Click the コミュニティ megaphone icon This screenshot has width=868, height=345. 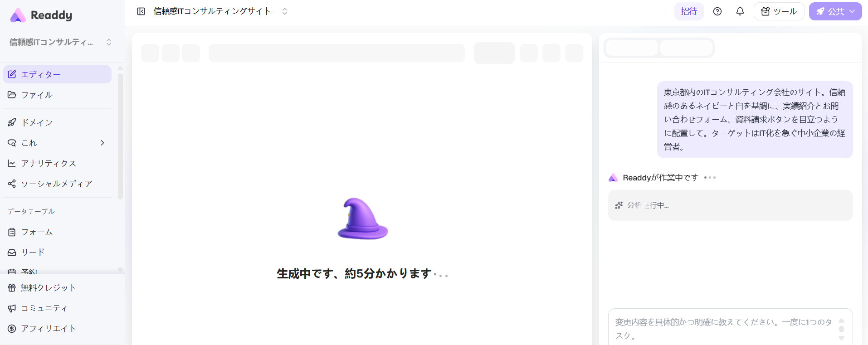12,308
